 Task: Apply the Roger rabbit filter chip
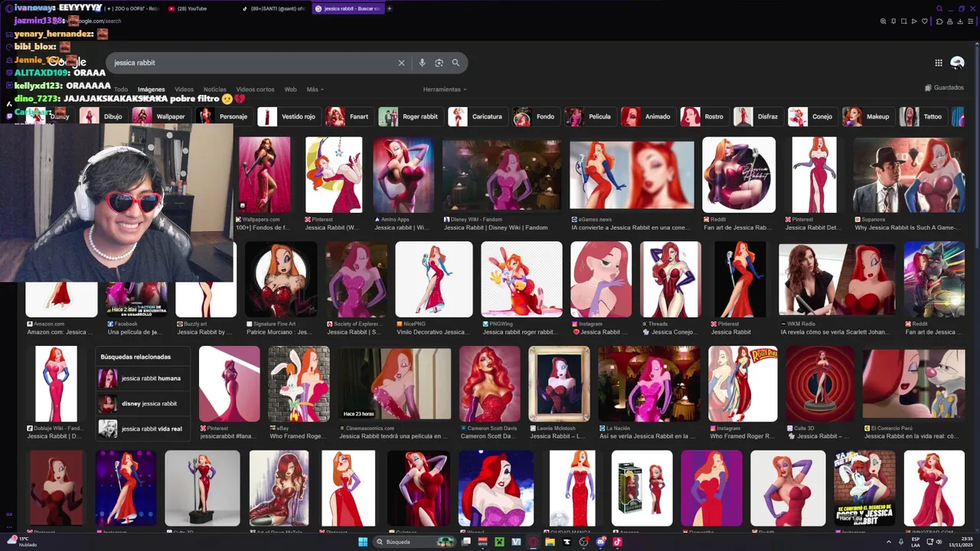410,116
